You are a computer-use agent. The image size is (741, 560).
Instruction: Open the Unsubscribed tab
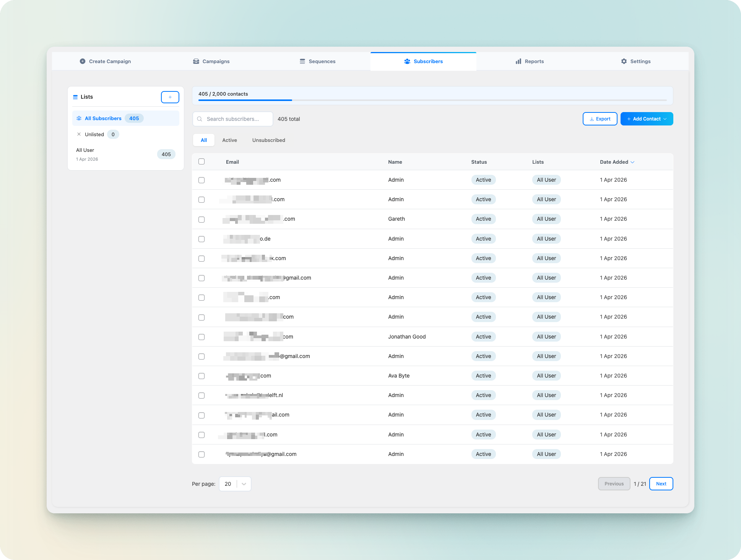click(268, 140)
